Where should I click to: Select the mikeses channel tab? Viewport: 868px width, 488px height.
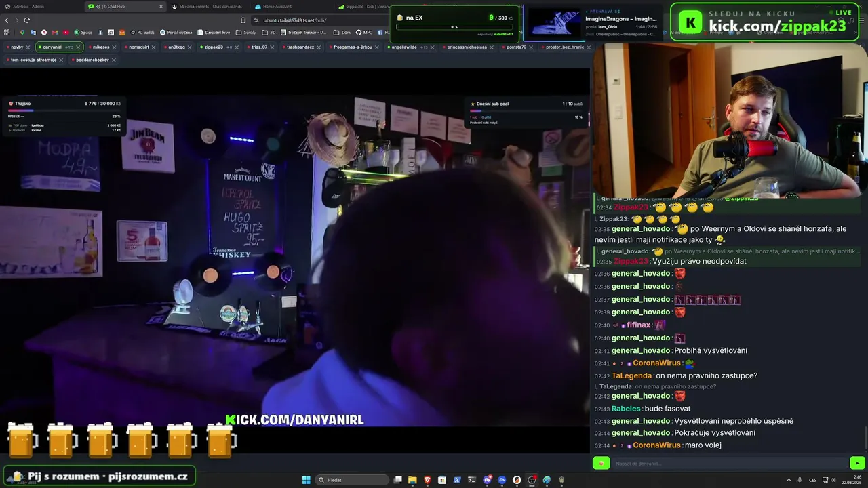(x=102, y=47)
